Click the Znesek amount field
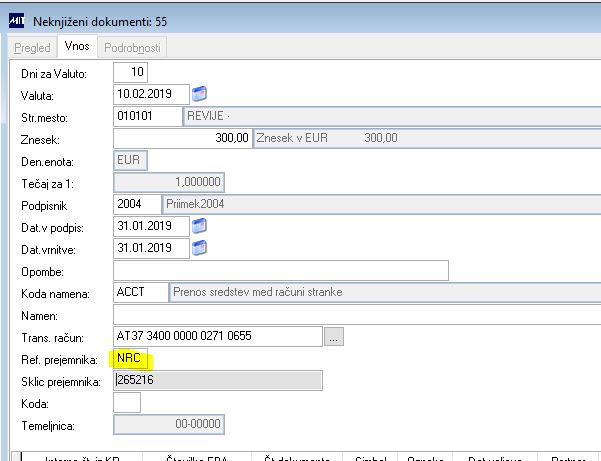This screenshot has width=601, height=461. click(182, 138)
